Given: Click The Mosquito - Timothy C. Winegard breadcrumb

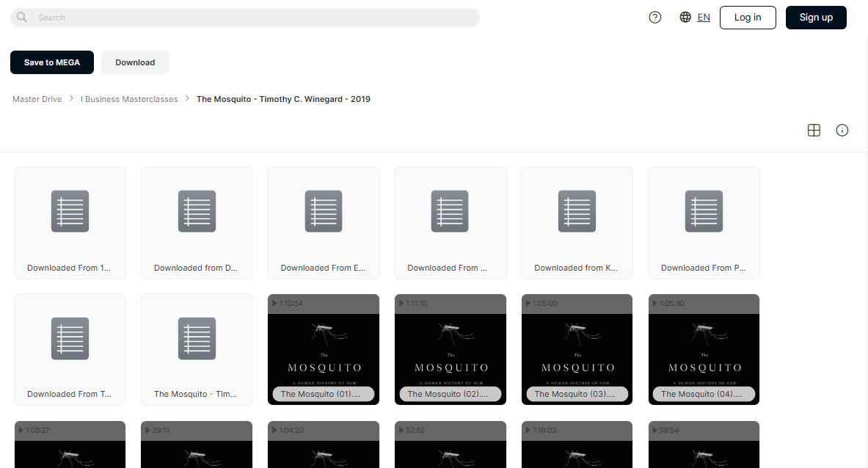Looking at the screenshot, I should point(283,99).
